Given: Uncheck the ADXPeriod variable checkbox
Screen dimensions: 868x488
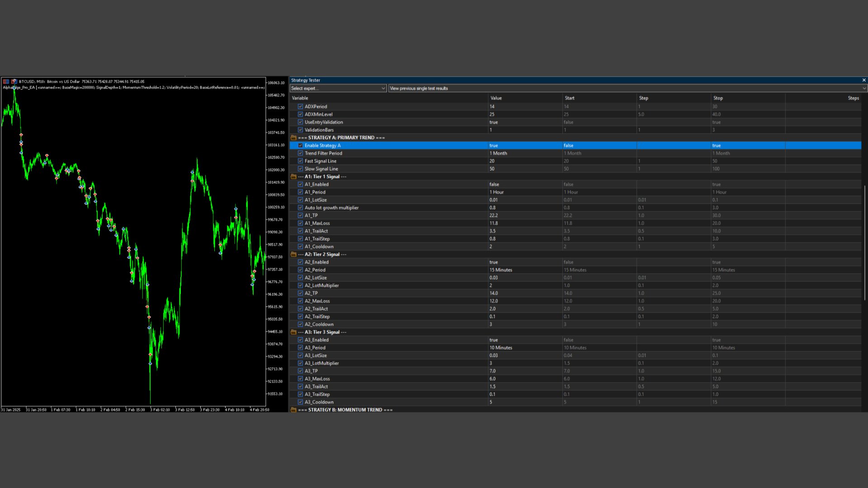Looking at the screenshot, I should (x=300, y=107).
